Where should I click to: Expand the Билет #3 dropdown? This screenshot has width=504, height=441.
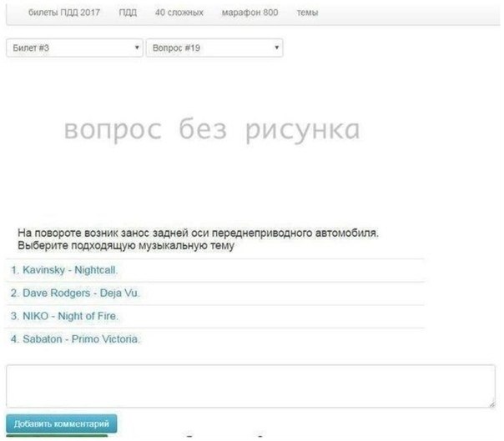[x=74, y=48]
